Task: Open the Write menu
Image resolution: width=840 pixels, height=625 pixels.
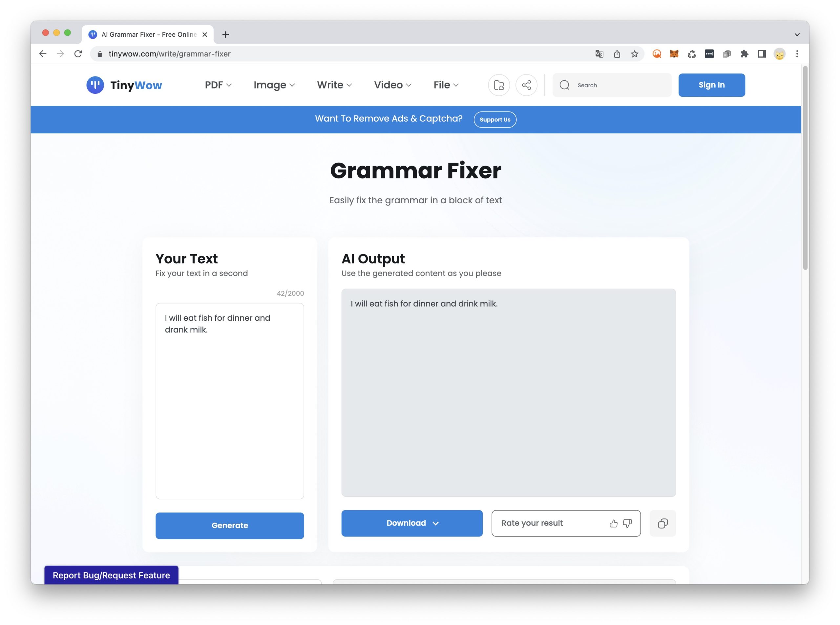Action: (334, 85)
